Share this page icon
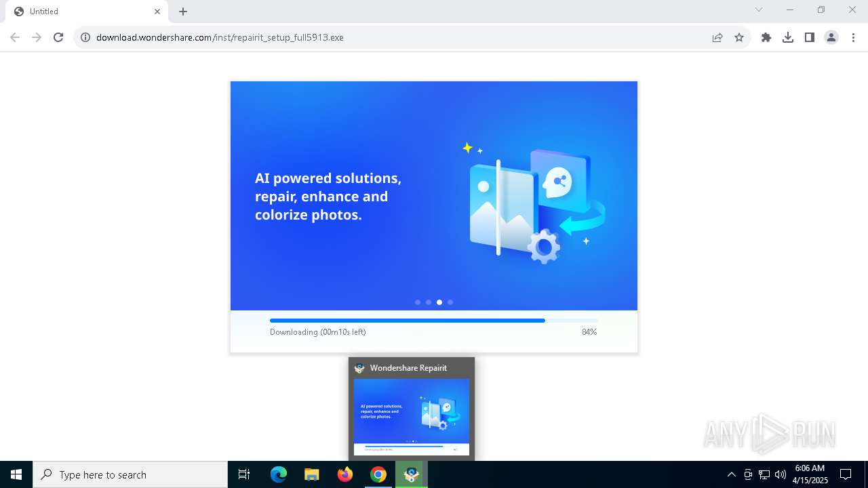The width and height of the screenshot is (868, 488). click(x=717, y=37)
